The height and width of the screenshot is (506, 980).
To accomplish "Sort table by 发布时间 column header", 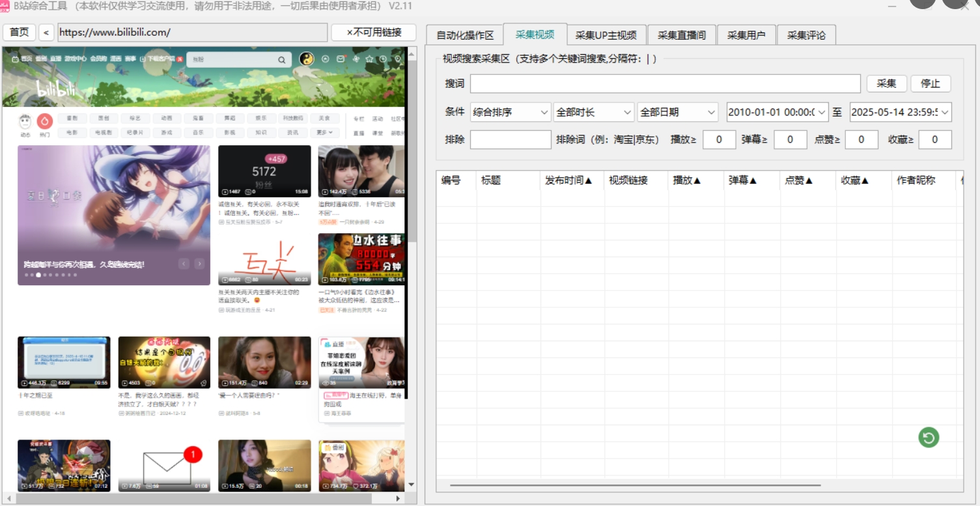I will (x=568, y=180).
